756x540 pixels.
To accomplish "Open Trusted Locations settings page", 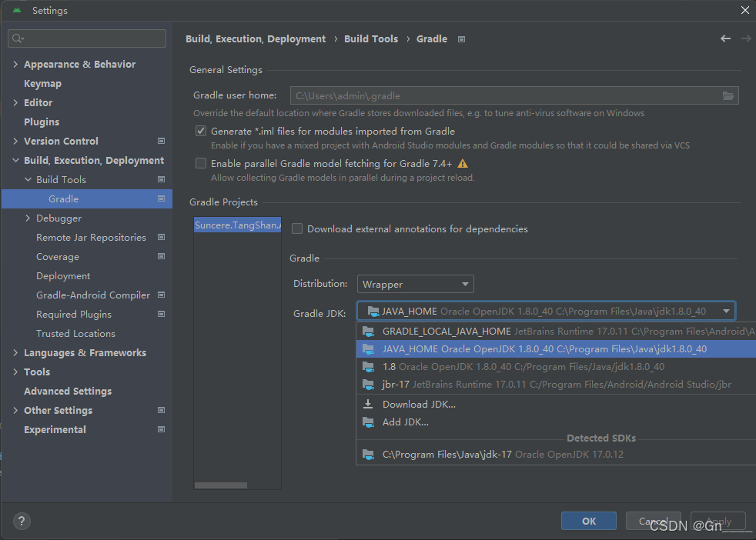I will pos(75,333).
